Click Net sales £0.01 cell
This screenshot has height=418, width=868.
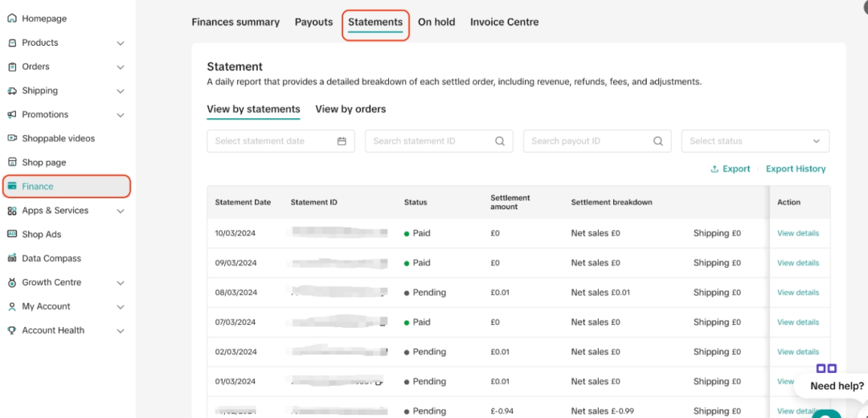(600, 293)
